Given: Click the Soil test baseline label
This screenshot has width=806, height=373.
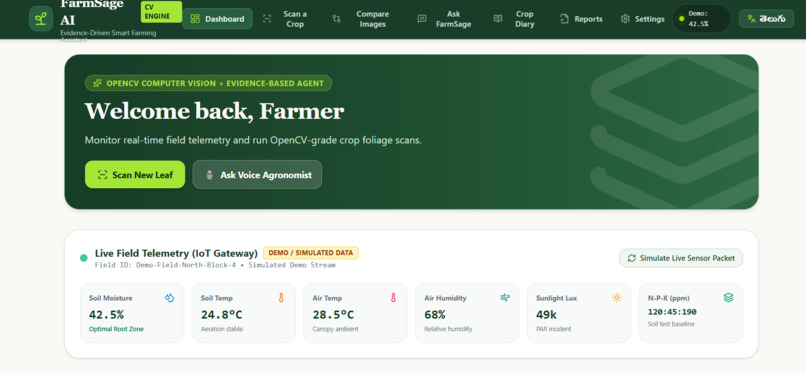Looking at the screenshot, I should tap(671, 324).
